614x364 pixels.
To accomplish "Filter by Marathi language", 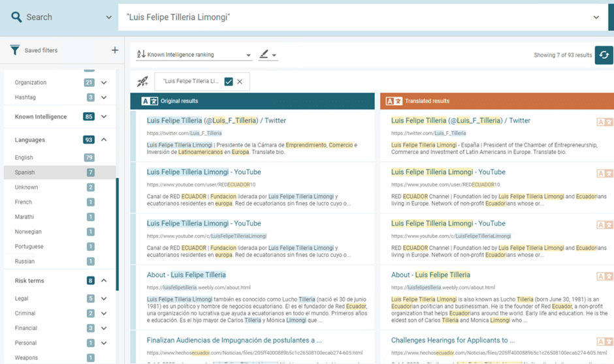I will coord(60,217).
